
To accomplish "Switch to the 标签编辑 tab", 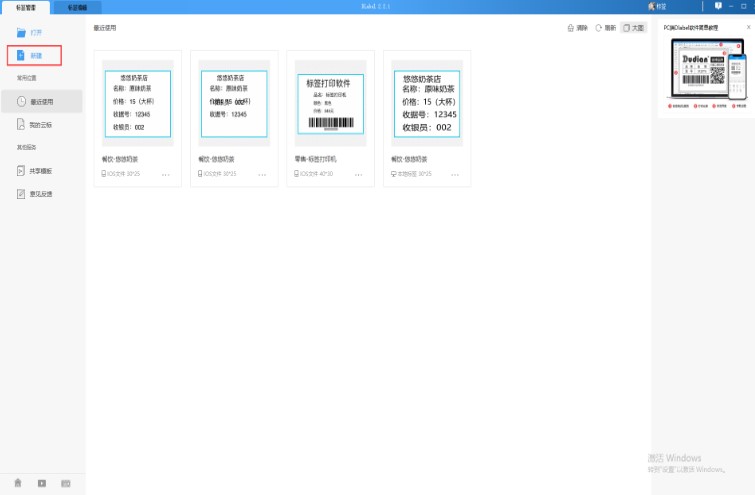I will point(77,7).
